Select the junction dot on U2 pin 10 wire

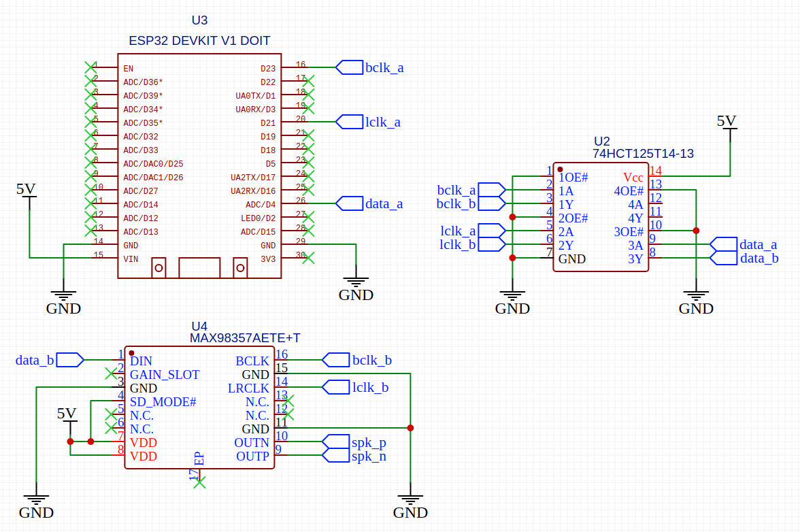pos(696,231)
